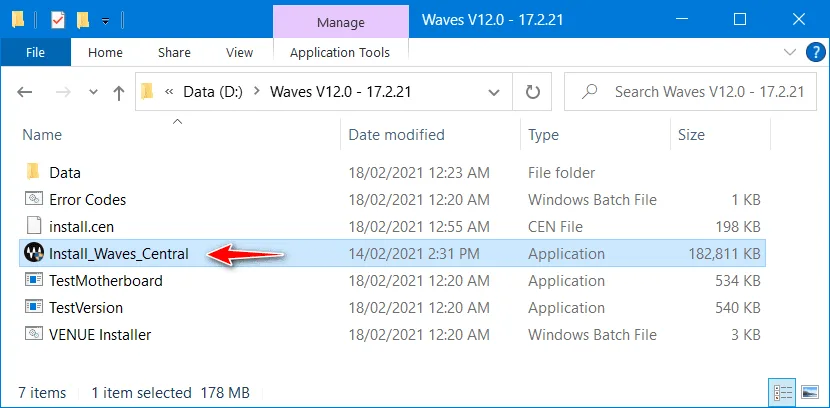
Task: Refresh the folder with the refresh button
Action: point(532,93)
